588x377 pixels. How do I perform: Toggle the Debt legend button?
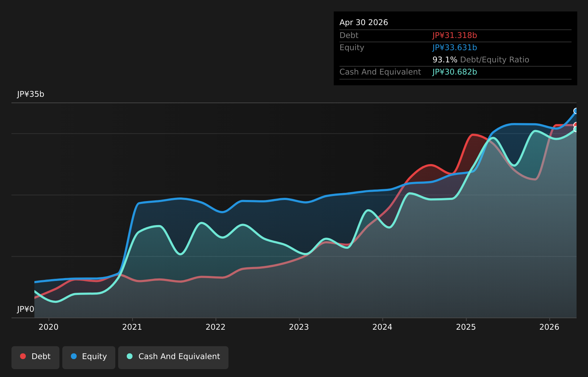tap(35, 357)
